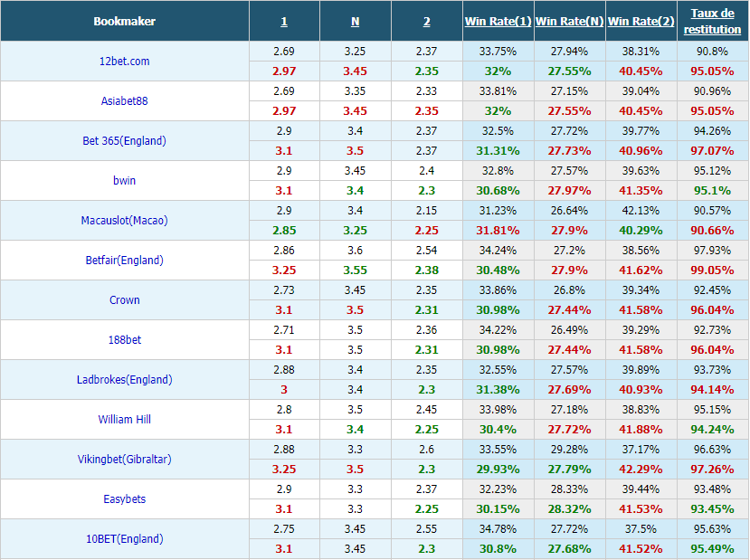Open the Easybets bookmaker link
The height and width of the screenshot is (560, 750).
(124, 498)
